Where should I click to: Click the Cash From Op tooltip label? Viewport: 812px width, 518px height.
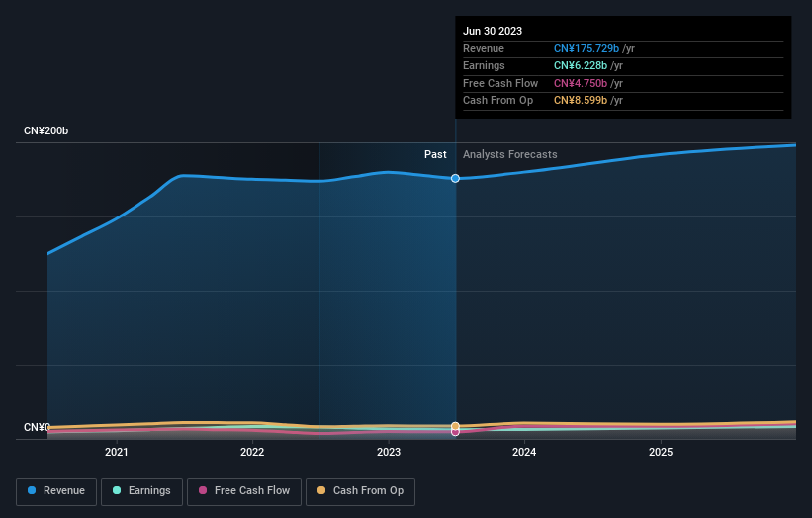497,101
